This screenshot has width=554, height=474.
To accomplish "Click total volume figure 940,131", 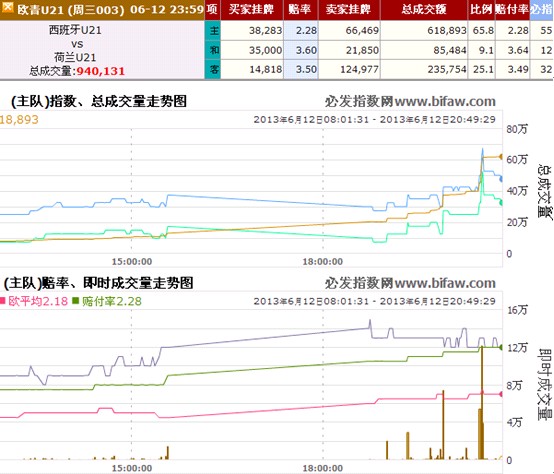I will (x=101, y=71).
